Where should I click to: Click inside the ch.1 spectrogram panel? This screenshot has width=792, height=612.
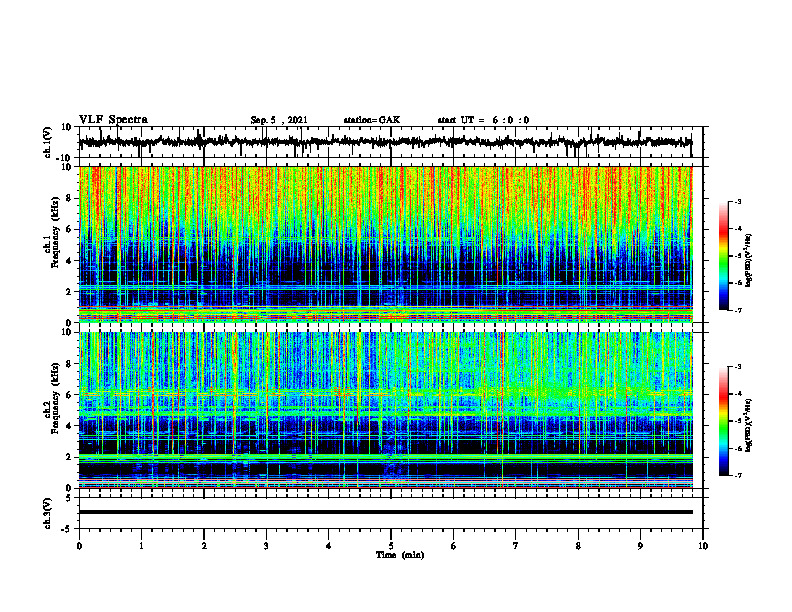pos(385,244)
